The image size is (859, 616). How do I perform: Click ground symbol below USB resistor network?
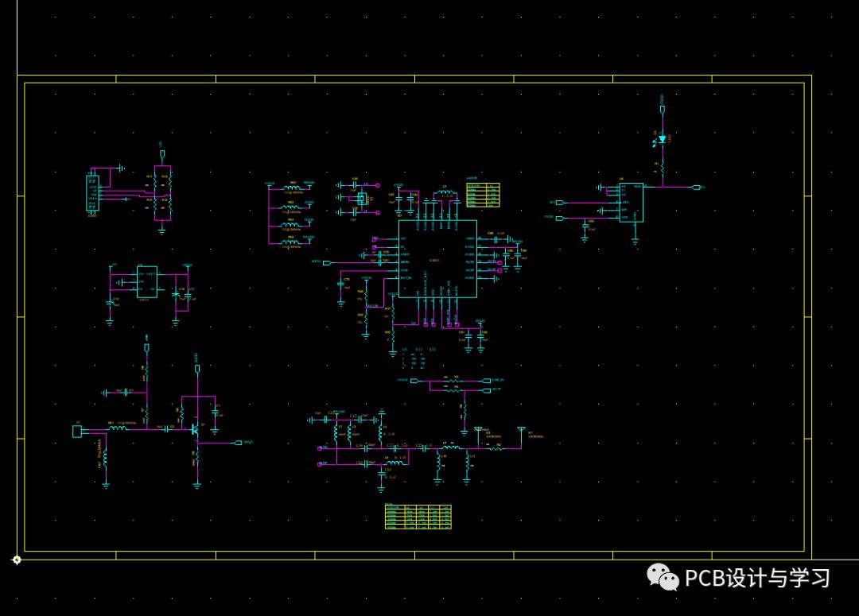coord(161,231)
